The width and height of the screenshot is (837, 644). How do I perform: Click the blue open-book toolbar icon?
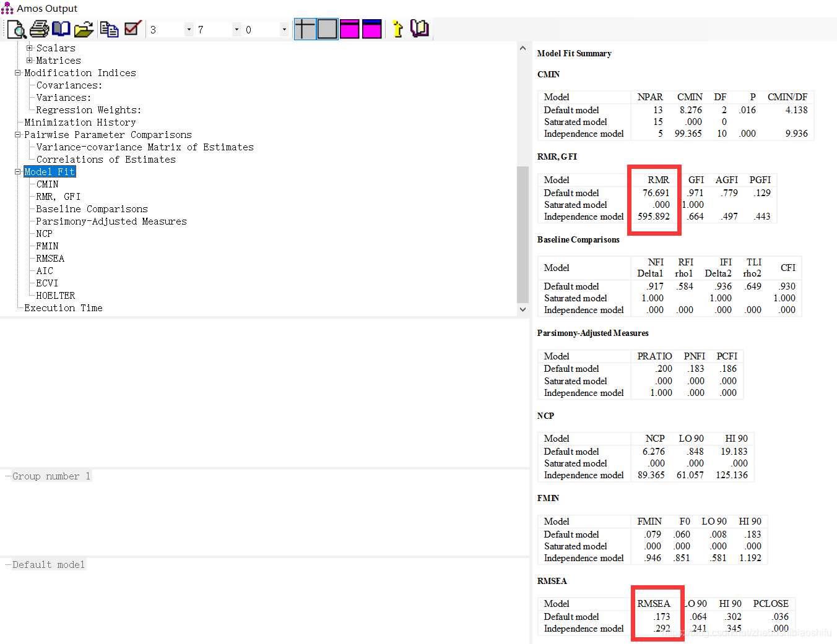(x=61, y=29)
